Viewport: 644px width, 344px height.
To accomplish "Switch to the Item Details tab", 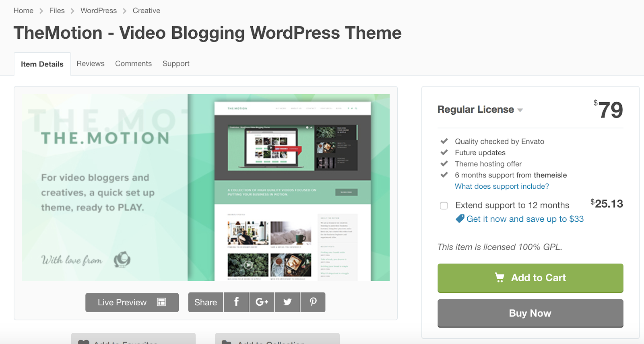I will coord(42,64).
